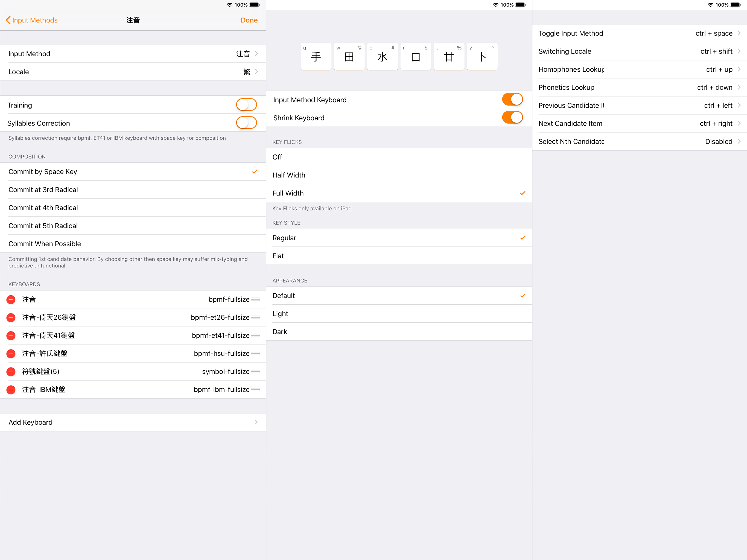Choose Regular key style

399,238
